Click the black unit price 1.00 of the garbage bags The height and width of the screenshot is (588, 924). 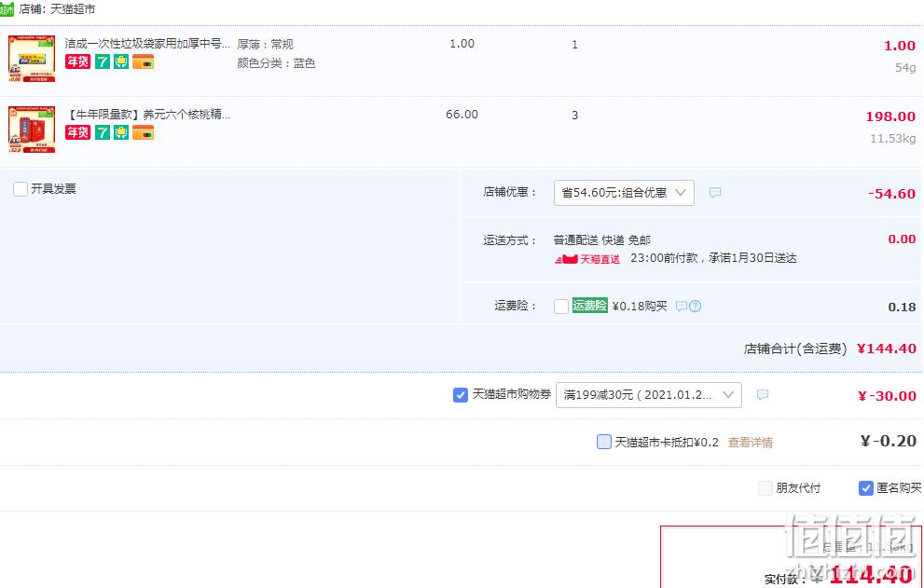(462, 44)
